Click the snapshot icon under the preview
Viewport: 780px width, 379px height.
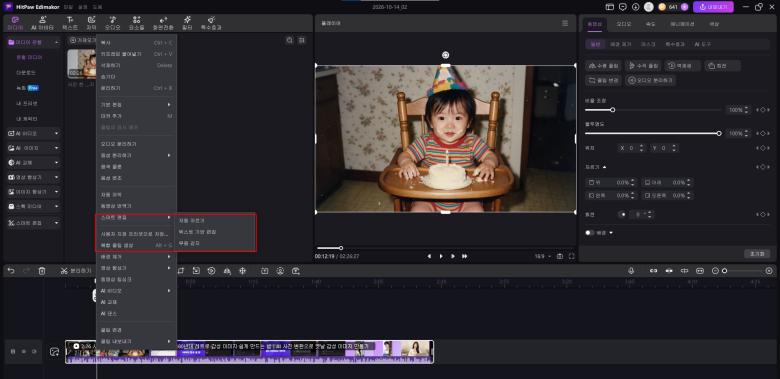click(x=560, y=256)
